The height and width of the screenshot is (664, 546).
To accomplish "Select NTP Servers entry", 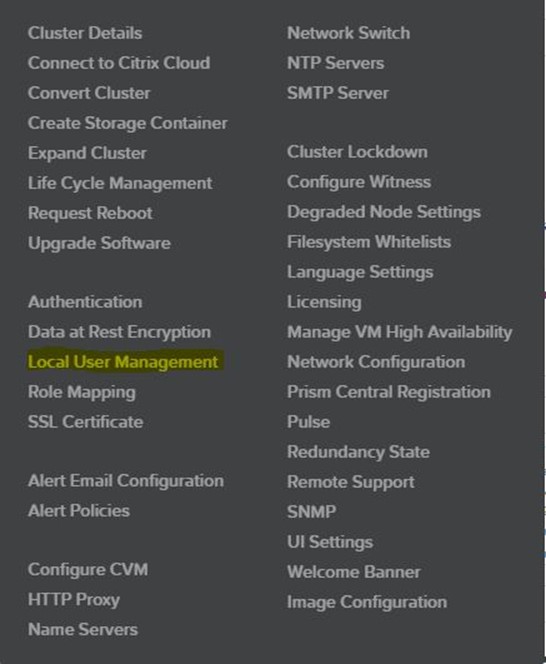I will [x=335, y=63].
